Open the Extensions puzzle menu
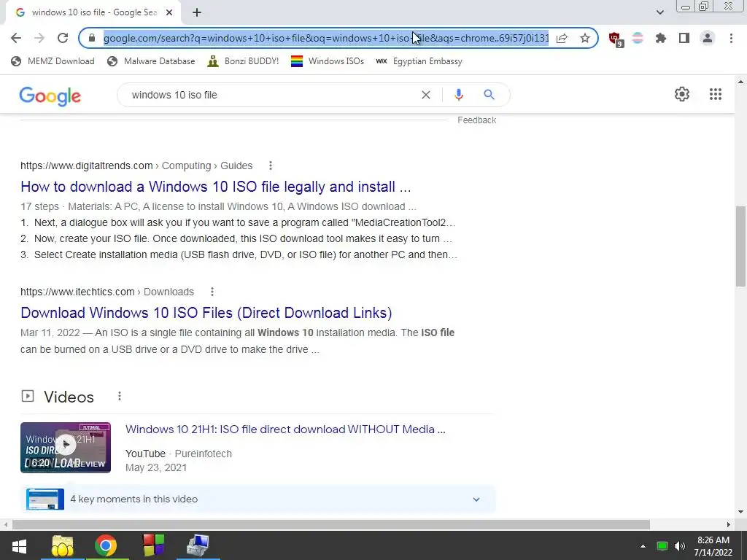Image resolution: width=747 pixels, height=560 pixels. tap(661, 38)
